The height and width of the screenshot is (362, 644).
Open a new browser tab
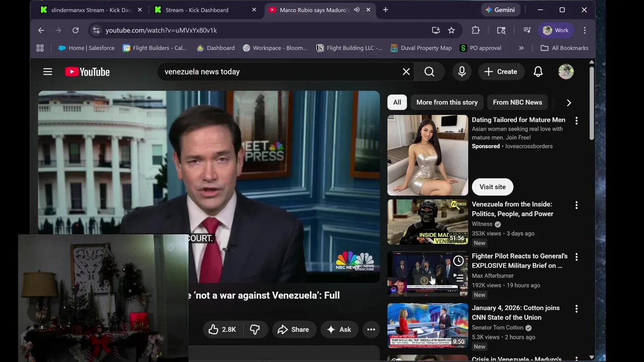click(x=385, y=10)
